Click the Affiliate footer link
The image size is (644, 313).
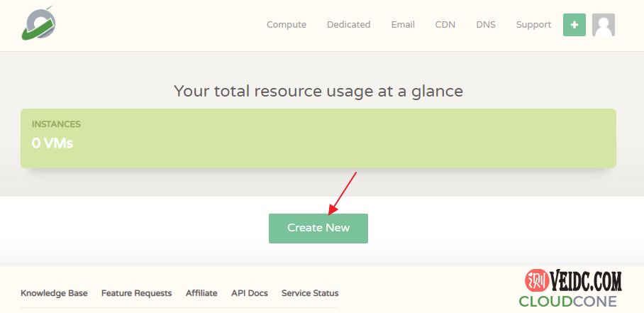[x=201, y=293]
